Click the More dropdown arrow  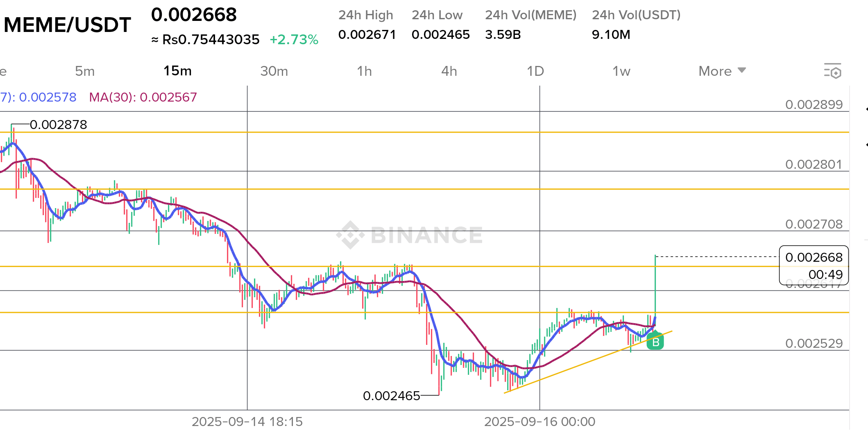tap(742, 70)
